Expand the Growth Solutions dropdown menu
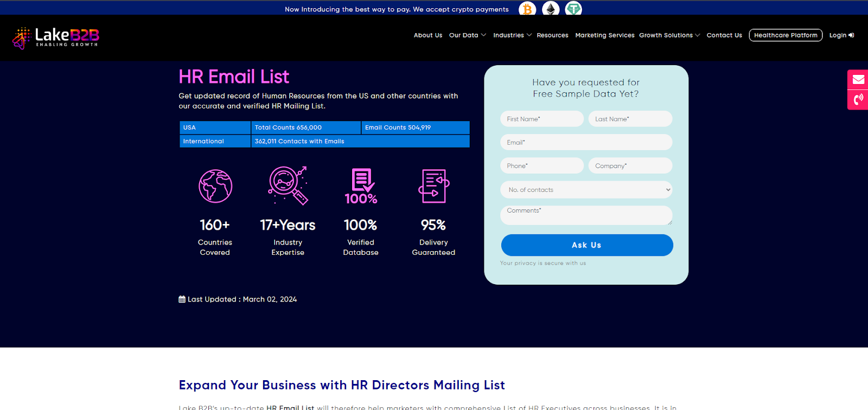Image resolution: width=868 pixels, height=410 pixels. [x=669, y=35]
